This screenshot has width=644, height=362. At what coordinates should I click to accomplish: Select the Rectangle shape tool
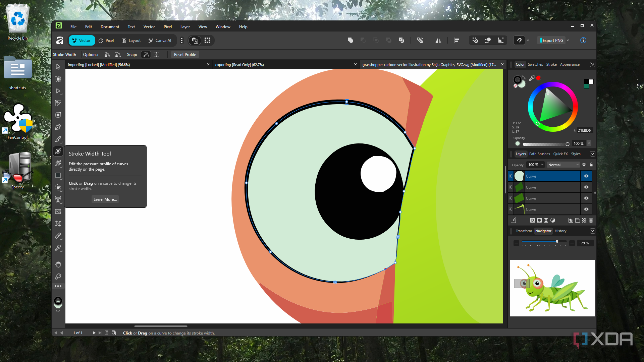pyautogui.click(x=58, y=175)
